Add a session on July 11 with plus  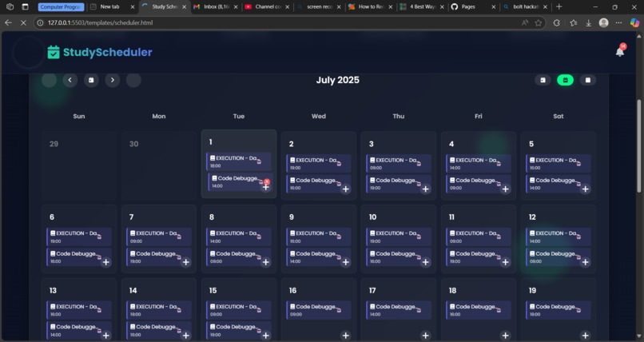point(506,262)
